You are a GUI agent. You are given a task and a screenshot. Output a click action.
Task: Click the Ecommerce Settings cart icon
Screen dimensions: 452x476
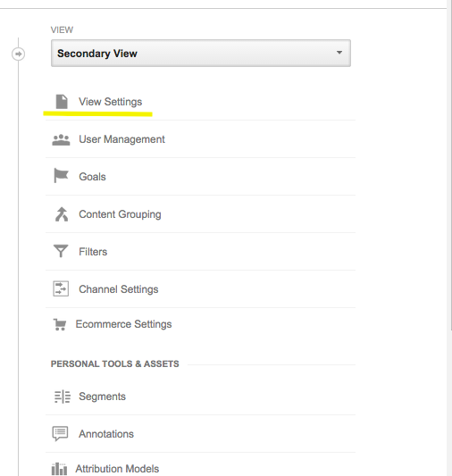(60, 324)
